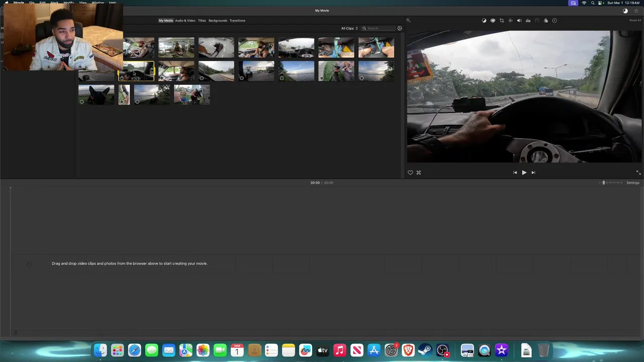The image size is (644, 362).
Task: Open the Trash in the Dock
Action: tap(543, 350)
